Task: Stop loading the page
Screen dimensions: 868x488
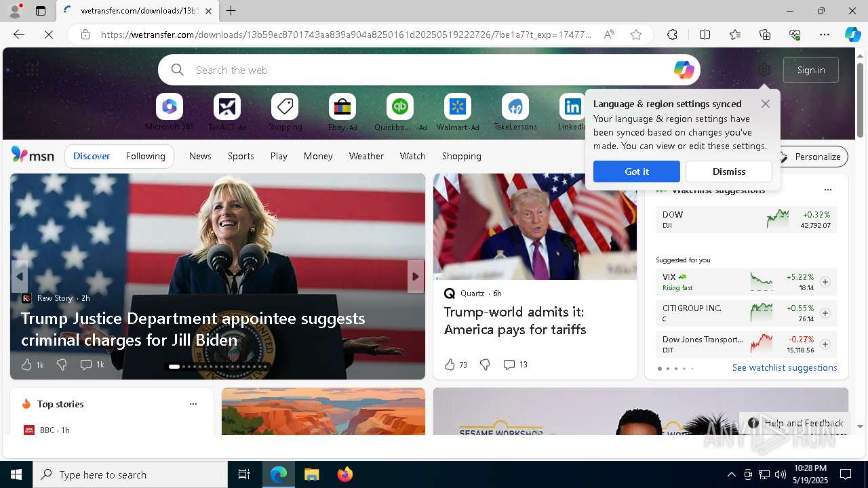Action: (x=49, y=35)
